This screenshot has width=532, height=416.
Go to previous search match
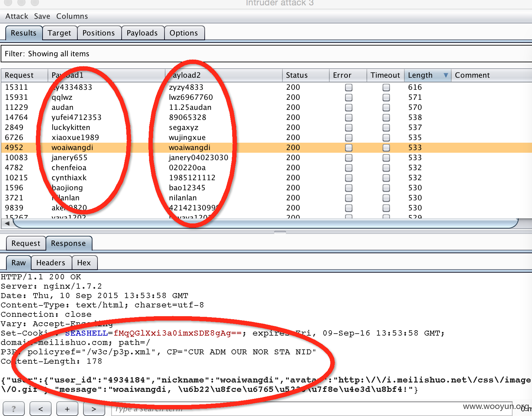tap(41, 409)
